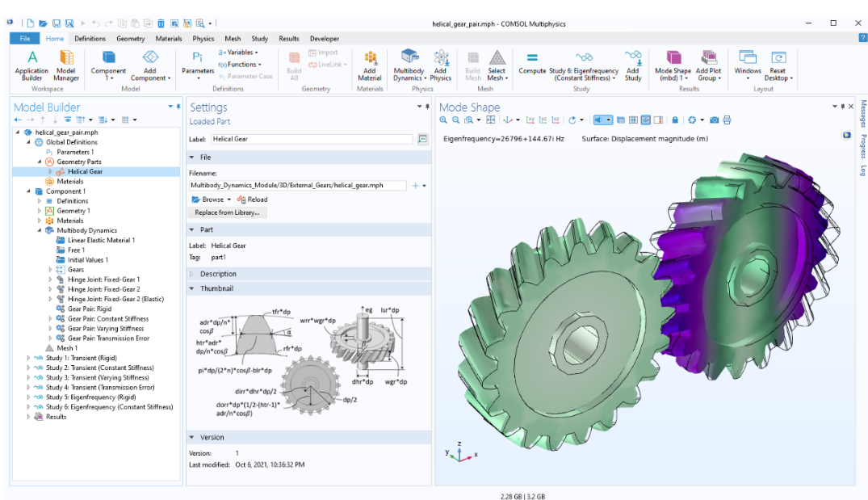
Task: Open the File menu
Action: (x=25, y=39)
